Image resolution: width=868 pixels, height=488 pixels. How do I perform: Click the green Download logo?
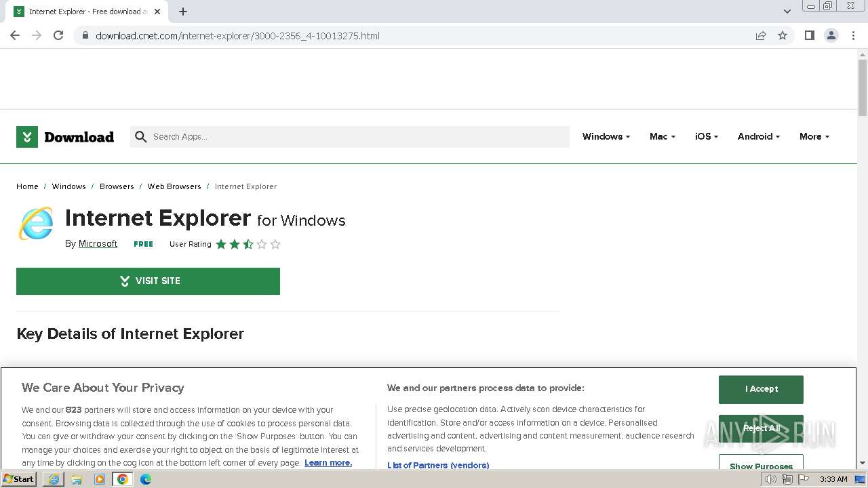click(65, 137)
